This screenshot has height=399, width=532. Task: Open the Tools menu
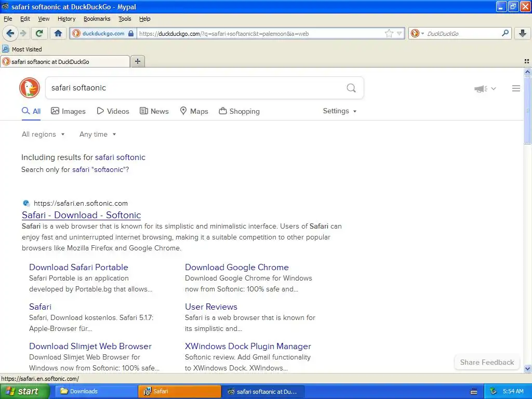coord(125,19)
